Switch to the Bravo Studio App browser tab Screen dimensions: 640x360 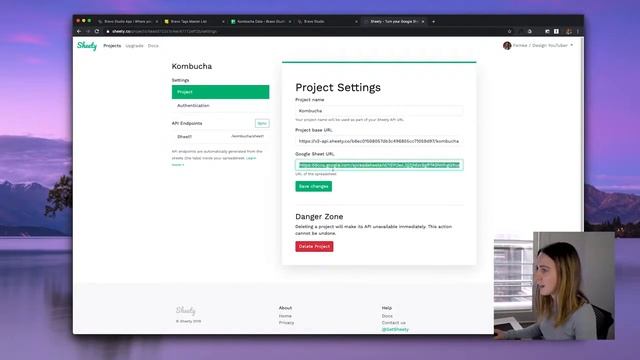point(127,21)
